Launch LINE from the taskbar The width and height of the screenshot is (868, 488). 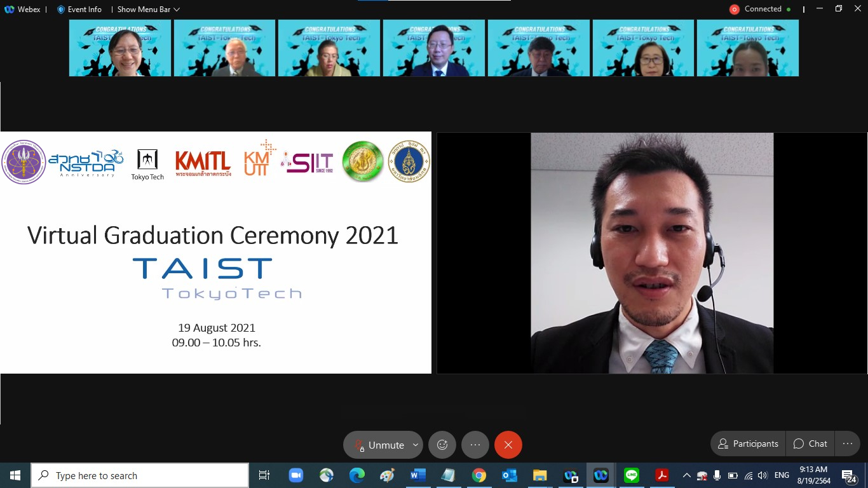631,475
